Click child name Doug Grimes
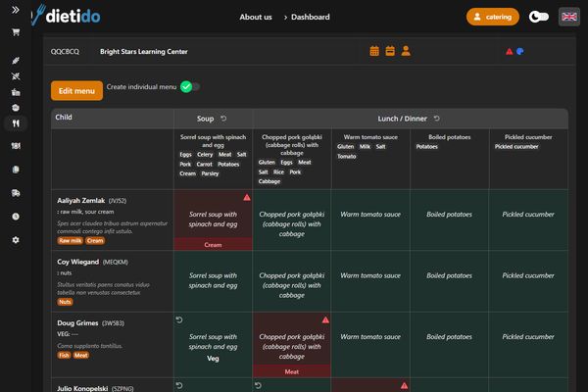588x392 pixels. [x=77, y=323]
